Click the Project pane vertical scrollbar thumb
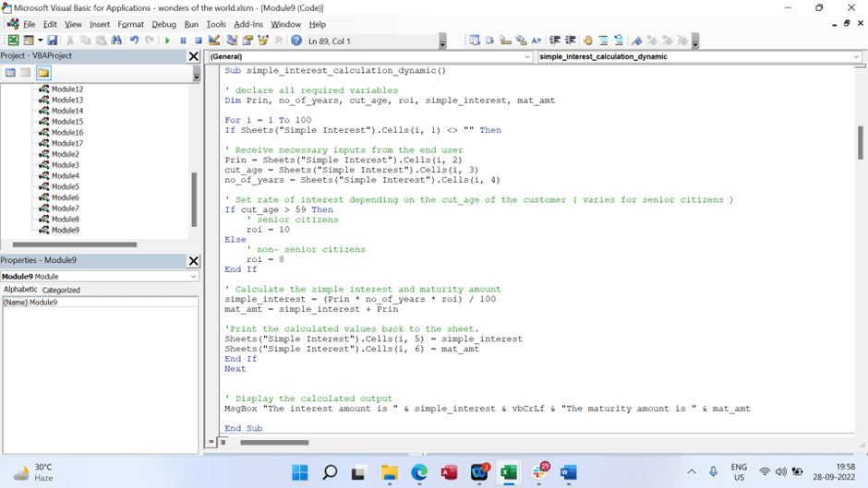868x488 pixels. [x=194, y=199]
